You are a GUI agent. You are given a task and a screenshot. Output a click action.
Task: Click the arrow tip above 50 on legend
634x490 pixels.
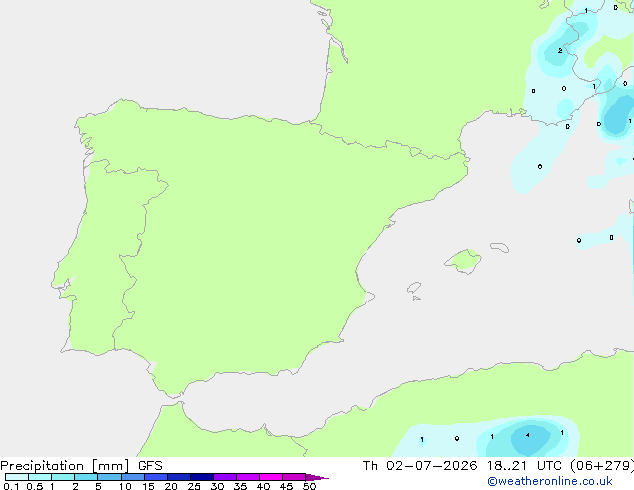tap(317, 477)
